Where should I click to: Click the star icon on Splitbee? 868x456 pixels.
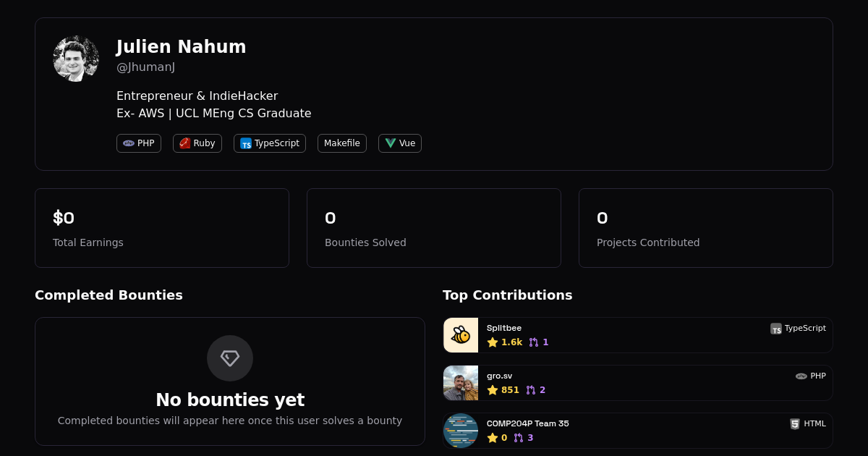point(493,342)
